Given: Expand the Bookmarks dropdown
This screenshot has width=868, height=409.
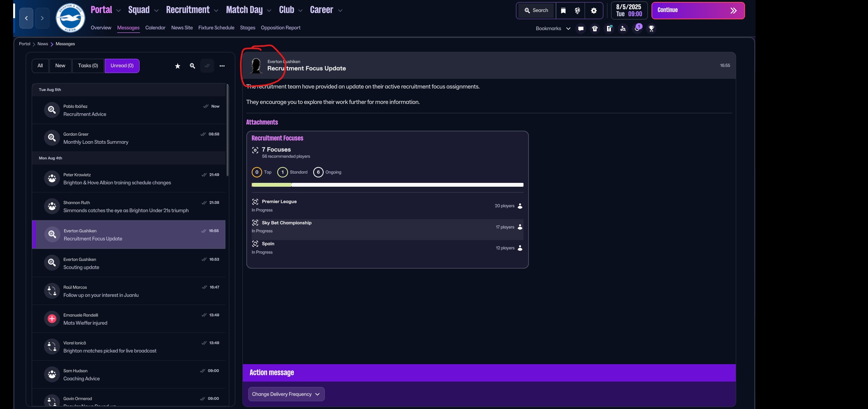Looking at the screenshot, I should click(x=553, y=29).
